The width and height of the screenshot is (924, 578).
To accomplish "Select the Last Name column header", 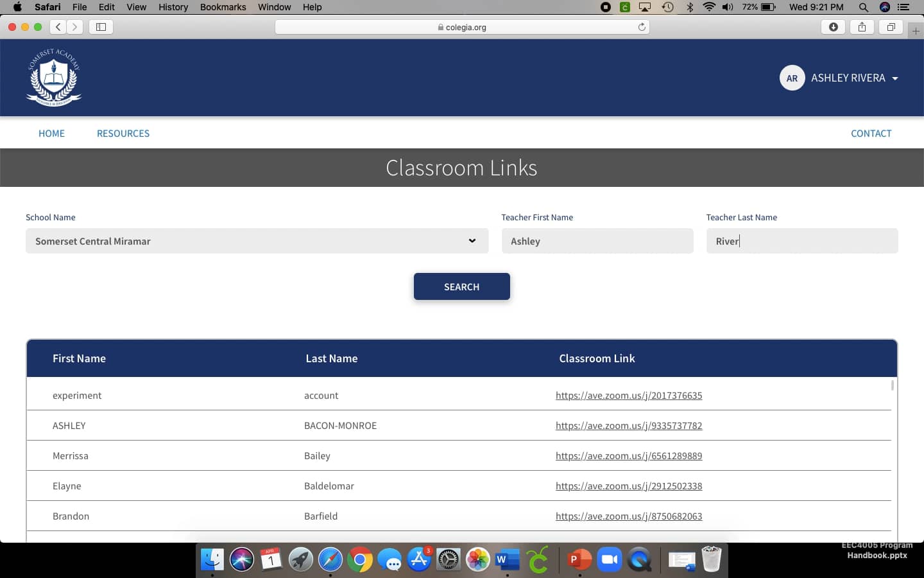I will 332,358.
